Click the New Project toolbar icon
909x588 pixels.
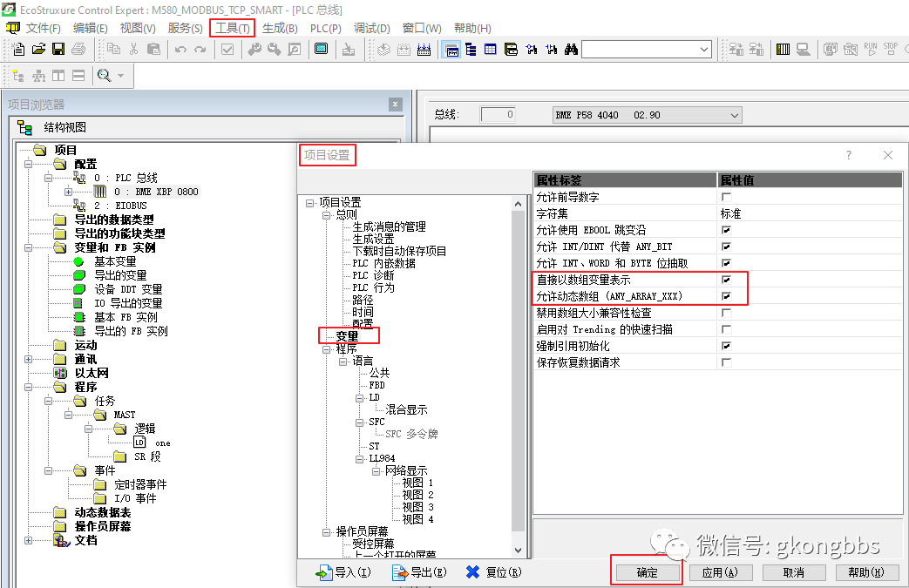[x=18, y=50]
